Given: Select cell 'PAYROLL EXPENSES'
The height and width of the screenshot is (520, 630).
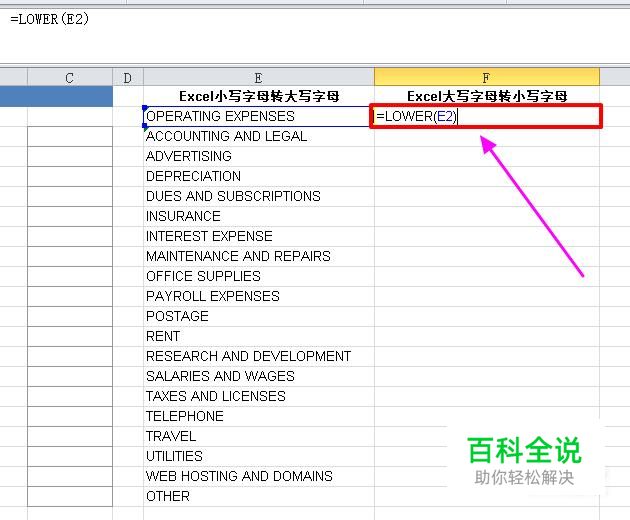Looking at the screenshot, I should point(259,297).
